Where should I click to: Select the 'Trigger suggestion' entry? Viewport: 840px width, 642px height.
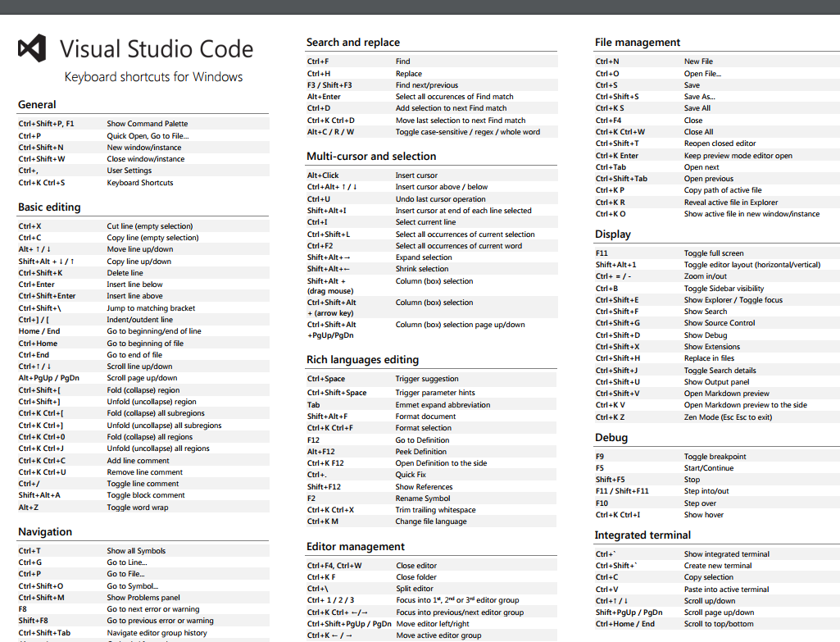click(427, 379)
